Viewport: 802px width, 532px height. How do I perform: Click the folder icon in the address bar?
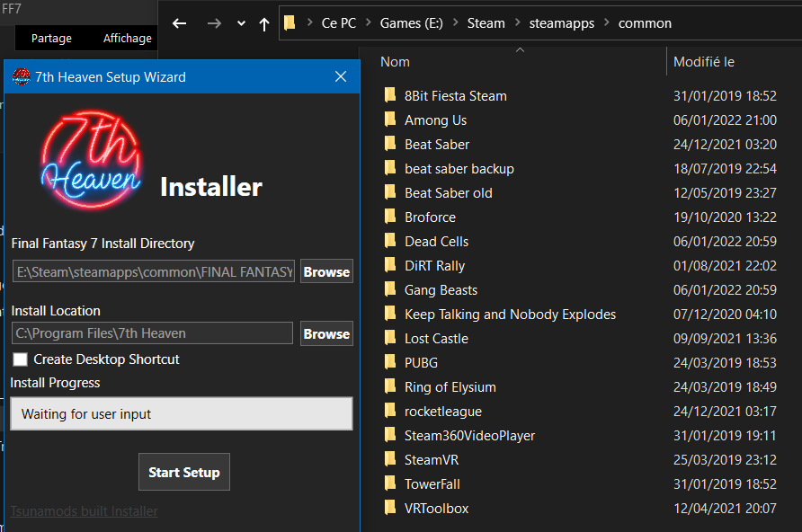point(290,23)
